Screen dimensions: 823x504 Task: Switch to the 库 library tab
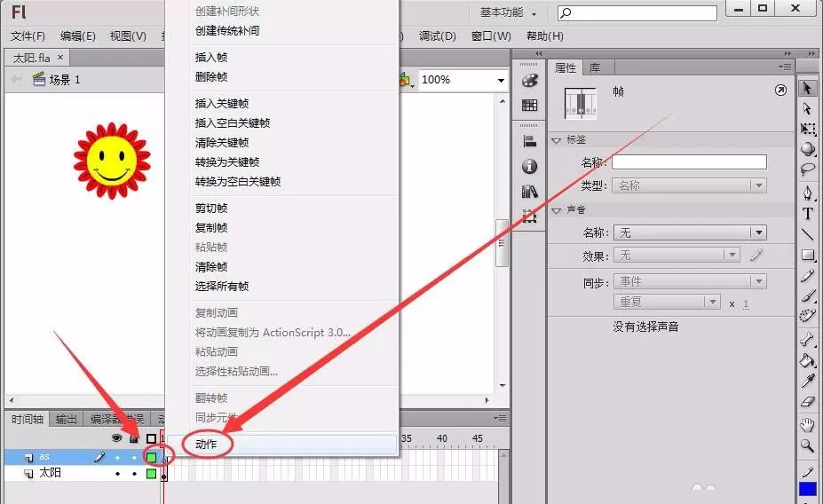595,67
